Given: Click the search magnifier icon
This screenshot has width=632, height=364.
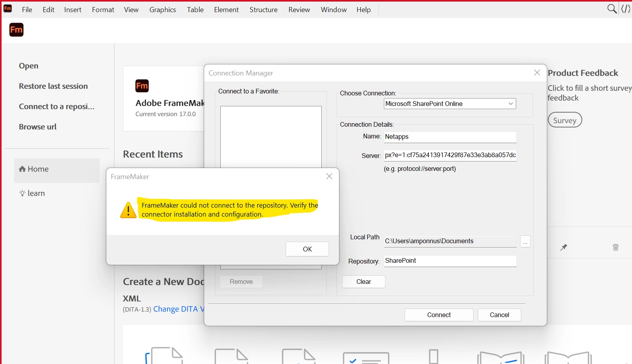Looking at the screenshot, I should [612, 9].
